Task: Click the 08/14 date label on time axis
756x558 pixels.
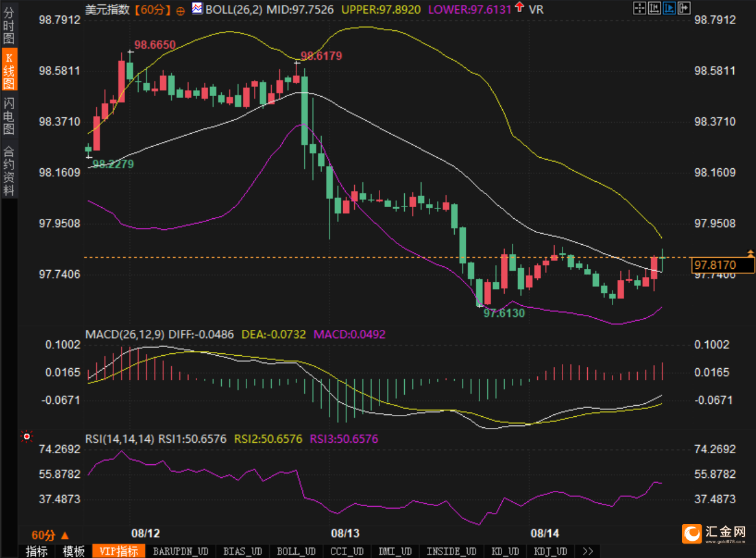Action: coord(545,533)
